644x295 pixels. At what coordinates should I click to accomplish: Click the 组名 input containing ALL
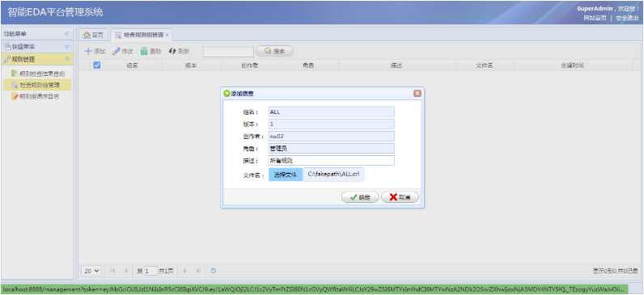[x=332, y=112]
